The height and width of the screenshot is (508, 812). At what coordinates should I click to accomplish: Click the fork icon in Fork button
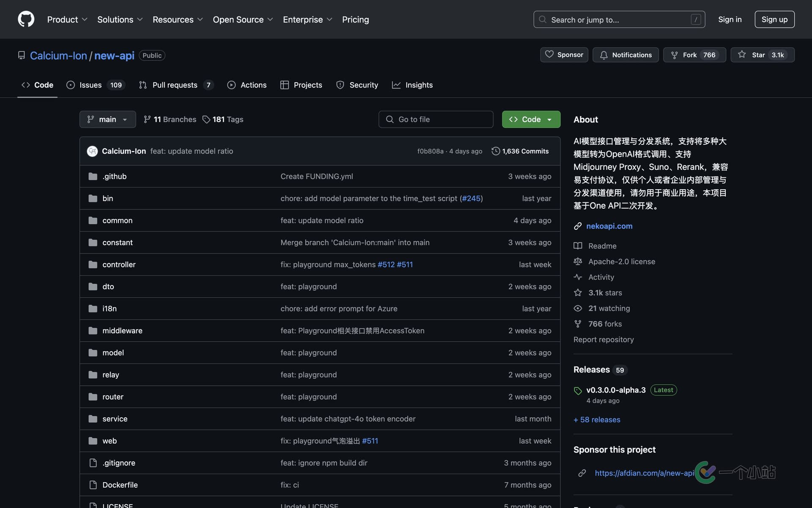(674, 55)
